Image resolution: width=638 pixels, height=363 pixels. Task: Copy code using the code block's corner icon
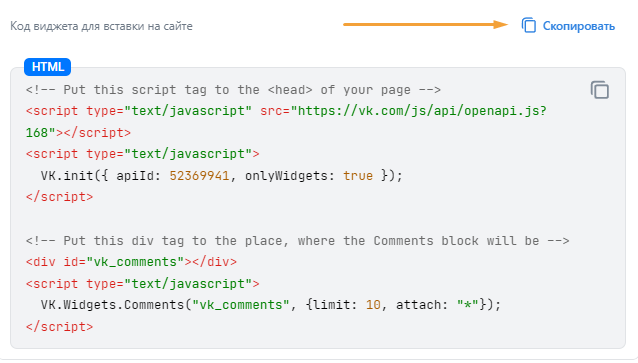[600, 90]
